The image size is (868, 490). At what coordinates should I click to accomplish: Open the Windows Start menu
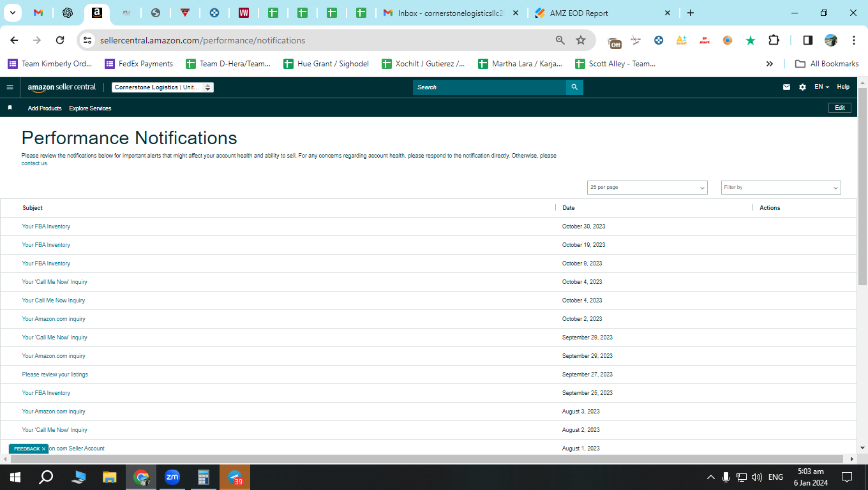pyautogui.click(x=15, y=477)
